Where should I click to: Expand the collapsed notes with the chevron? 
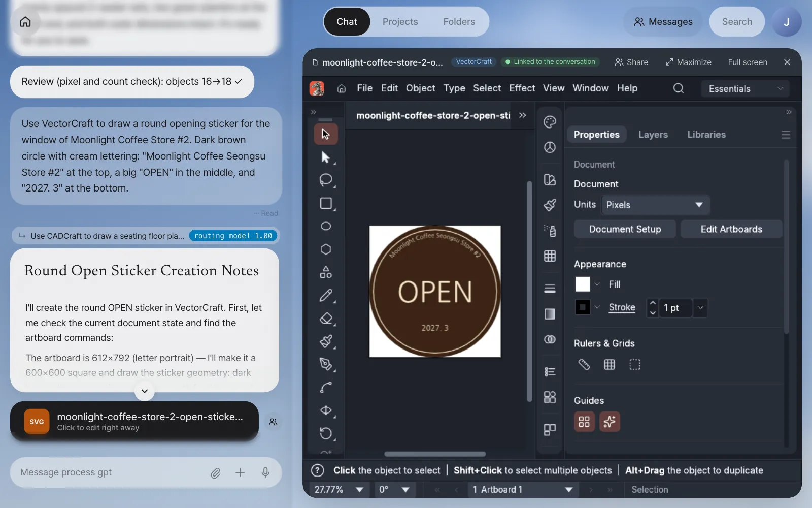[x=145, y=391]
